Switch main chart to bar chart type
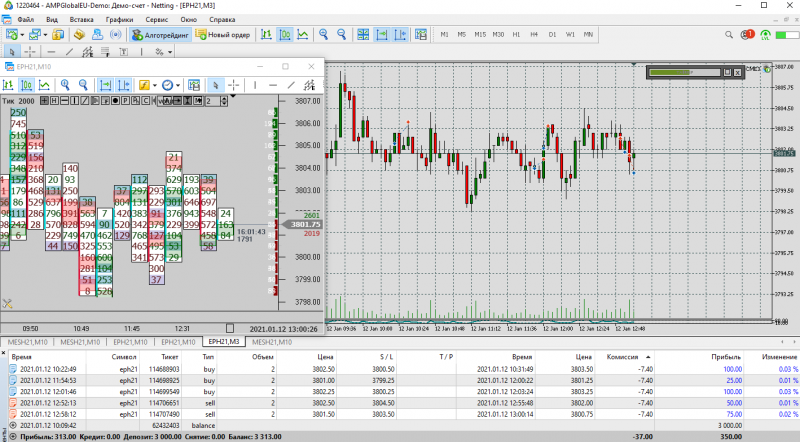800x442 pixels. tap(266, 35)
